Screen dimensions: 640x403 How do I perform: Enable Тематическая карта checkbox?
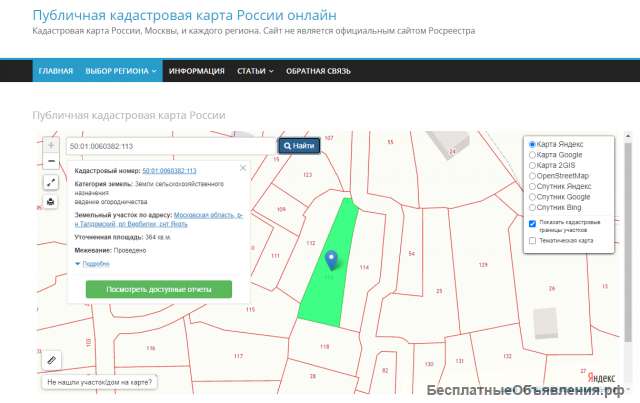532,240
